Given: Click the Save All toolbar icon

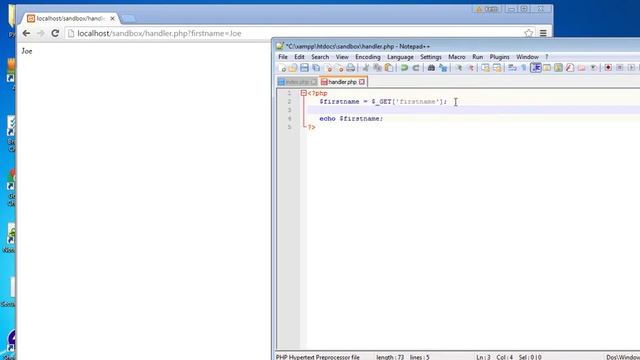Looking at the screenshot, I should pyautogui.click(x=316, y=68).
